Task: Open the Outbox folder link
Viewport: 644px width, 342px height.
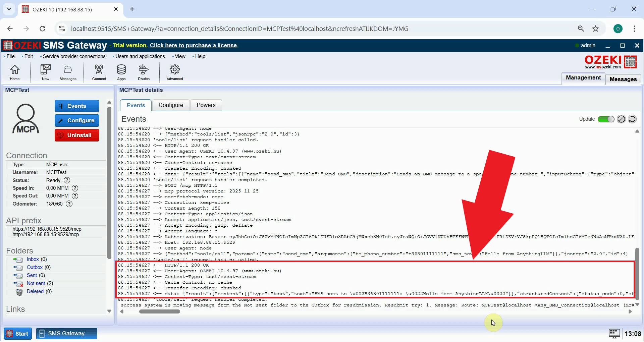Action: pyautogui.click(x=35, y=267)
